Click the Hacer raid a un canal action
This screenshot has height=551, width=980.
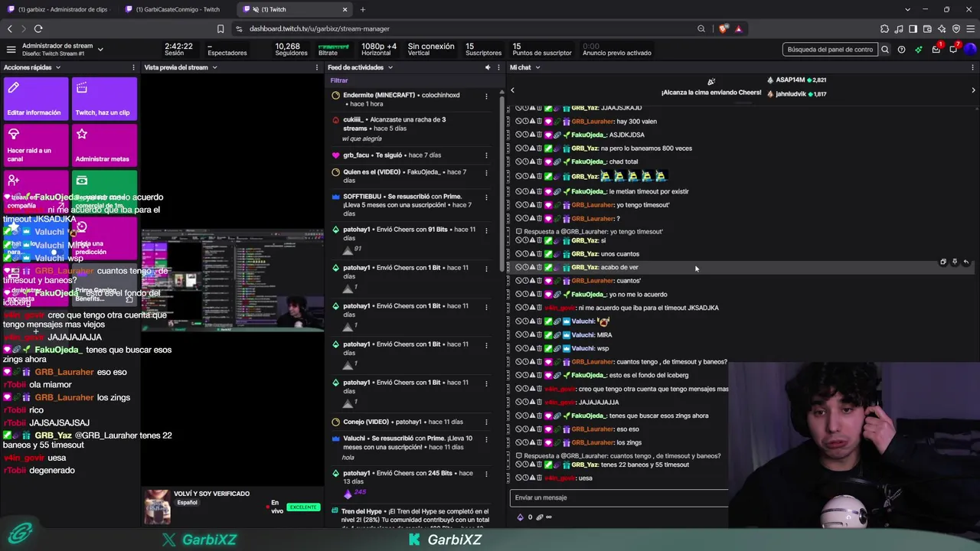tap(36, 145)
